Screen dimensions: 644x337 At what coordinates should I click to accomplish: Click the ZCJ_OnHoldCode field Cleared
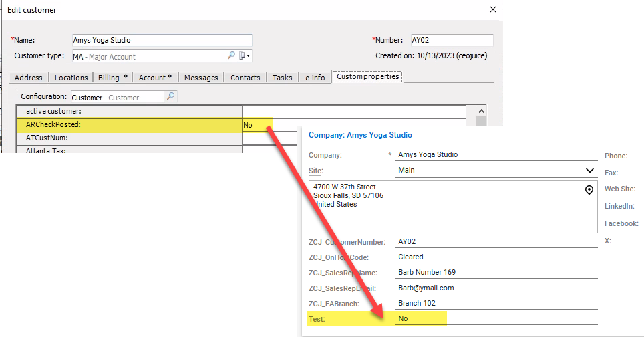[496, 257]
